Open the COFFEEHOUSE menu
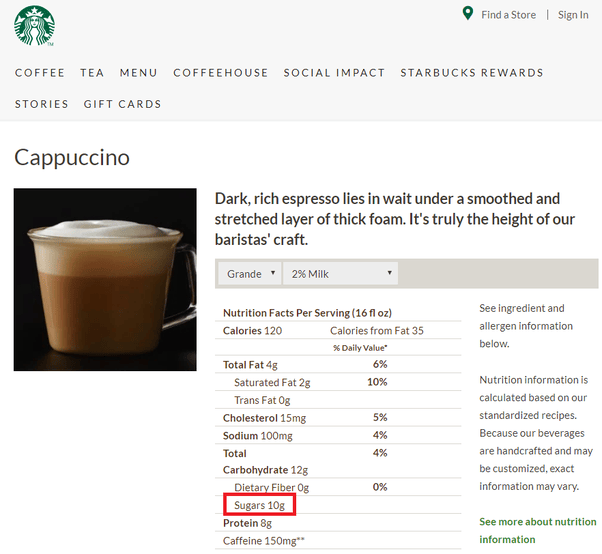 (x=220, y=73)
